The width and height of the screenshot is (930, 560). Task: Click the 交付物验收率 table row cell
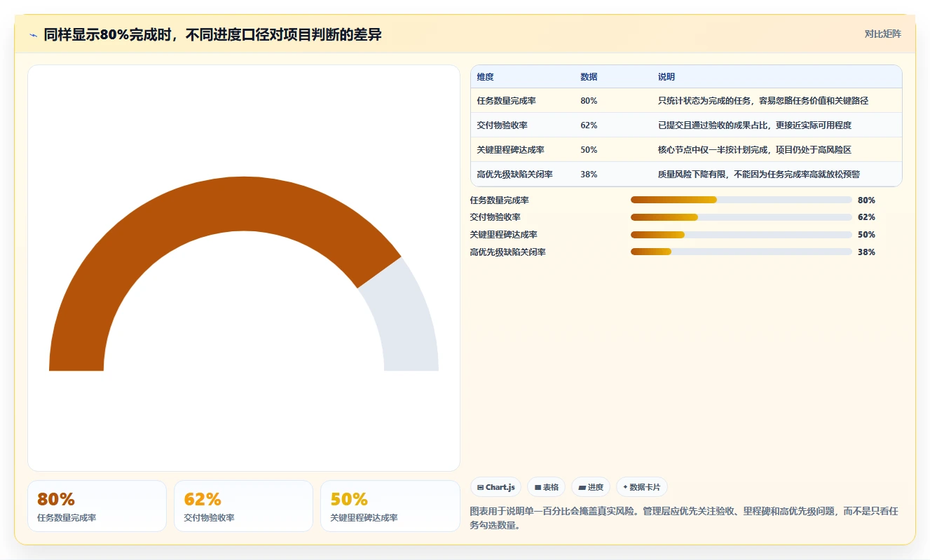click(502, 125)
